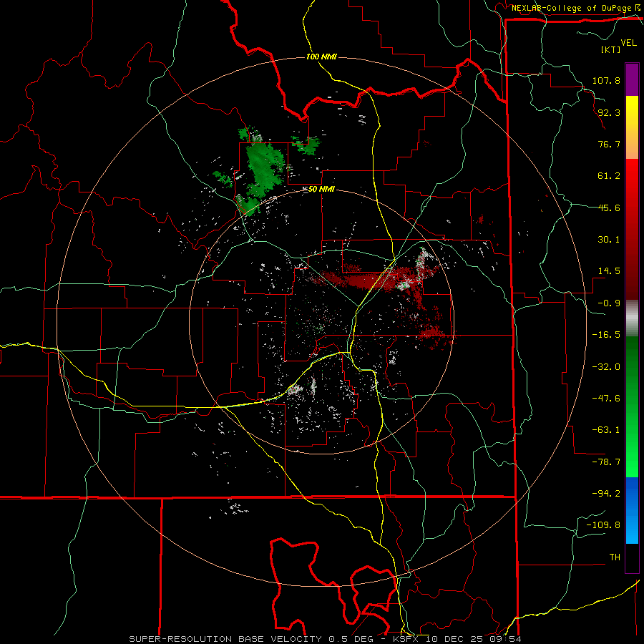Select the 45.6 legend value

(x=609, y=208)
